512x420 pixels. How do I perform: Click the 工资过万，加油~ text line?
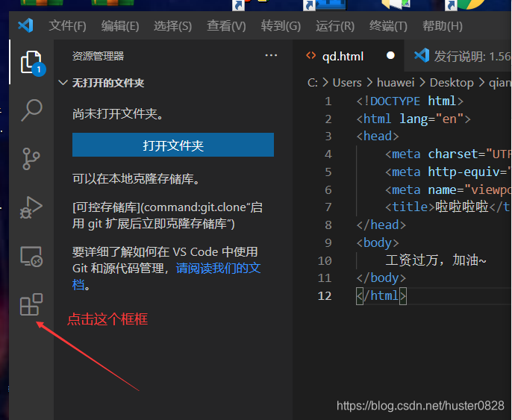436,260
